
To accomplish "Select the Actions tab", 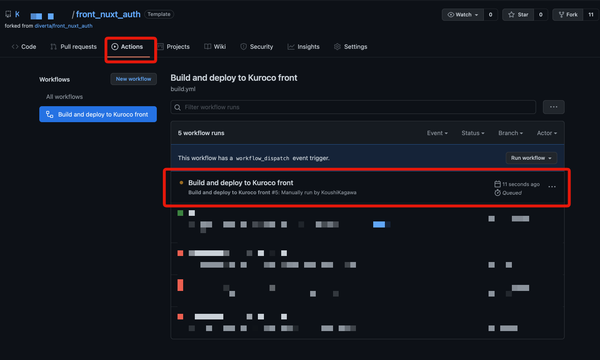I will [127, 47].
